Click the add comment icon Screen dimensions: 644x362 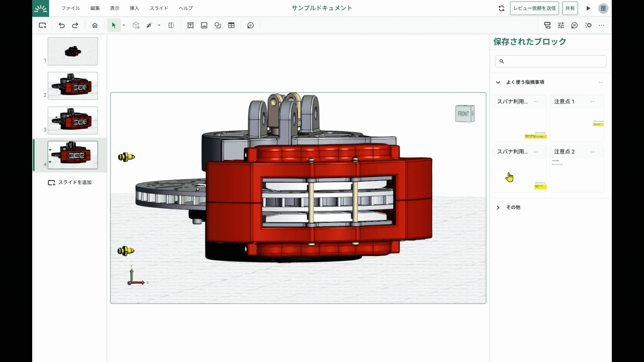point(251,25)
